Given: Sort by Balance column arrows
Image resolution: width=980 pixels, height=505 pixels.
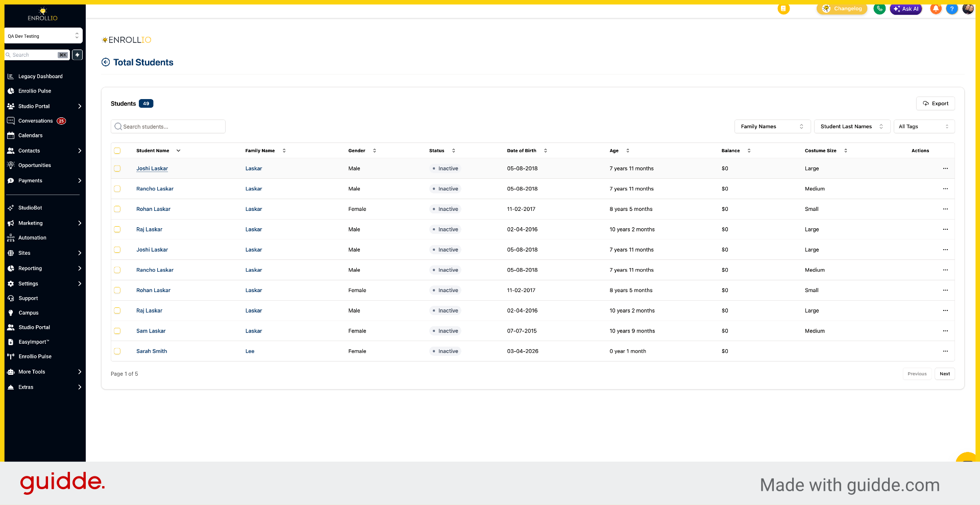Looking at the screenshot, I should click(x=749, y=151).
